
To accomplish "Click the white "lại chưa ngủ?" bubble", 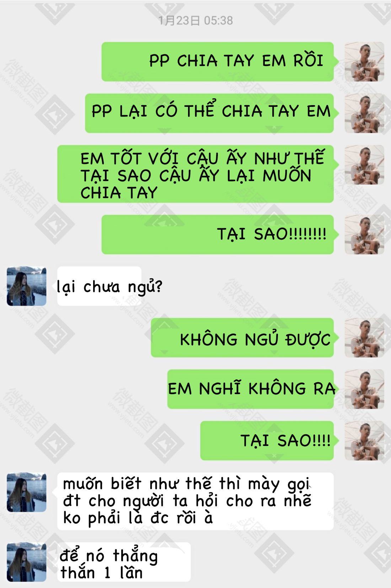I will 100,286.
